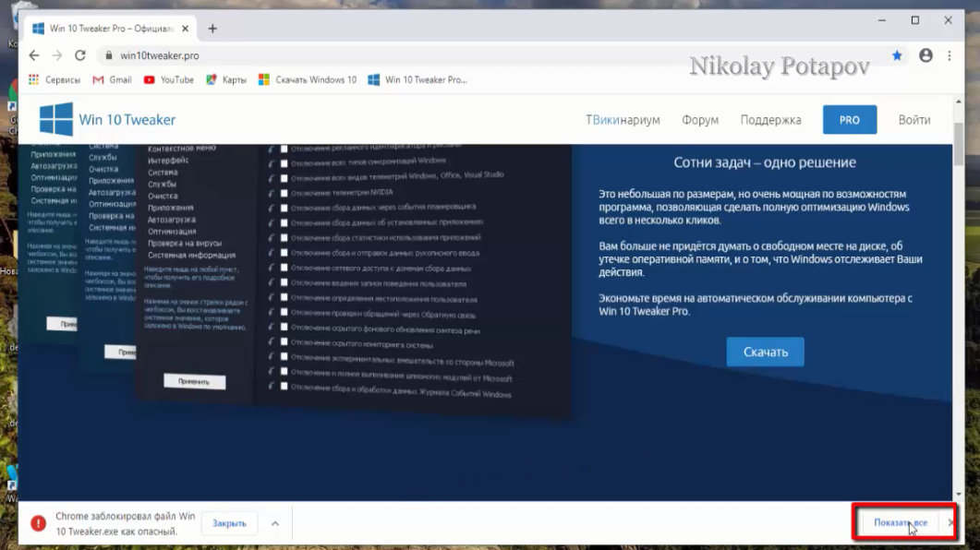Click the blue Скачать download button
980x550 pixels.
click(765, 353)
